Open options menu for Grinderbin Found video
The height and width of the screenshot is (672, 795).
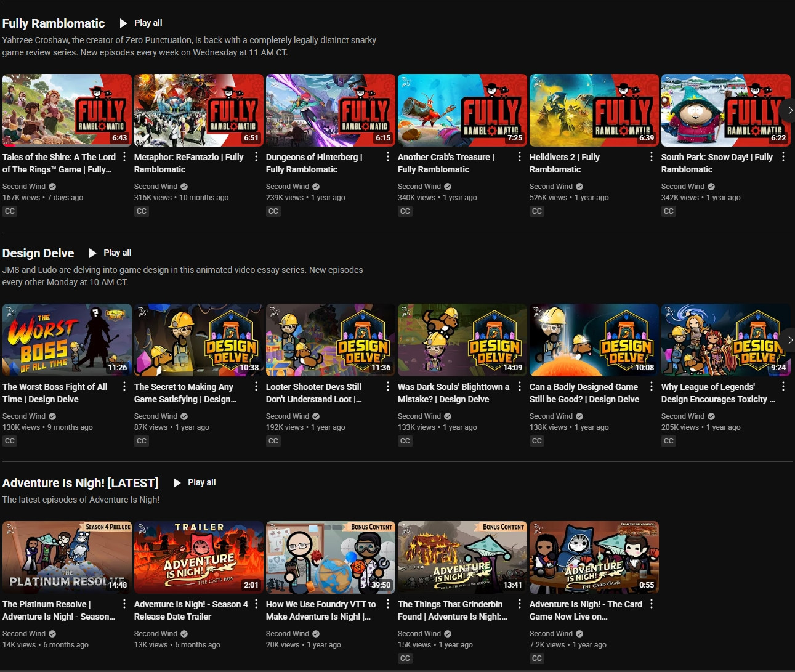point(520,604)
